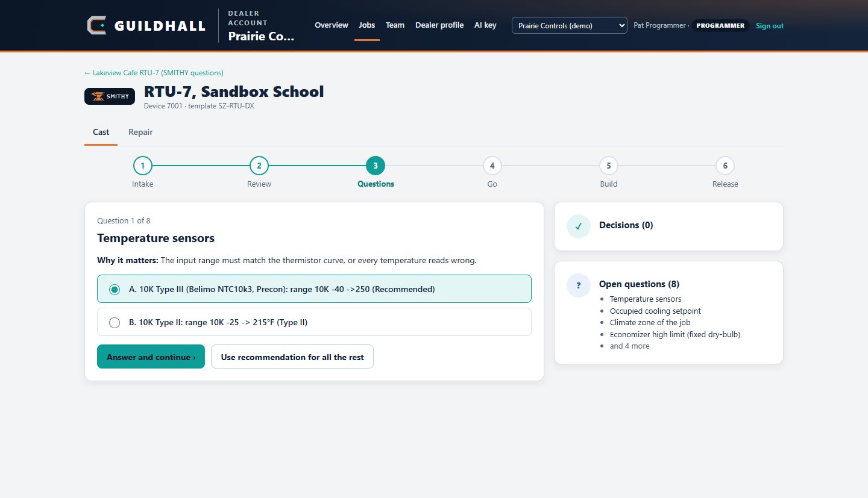Image resolution: width=868 pixels, height=498 pixels.
Task: Click 'Temperature sensors' in open questions list
Action: point(646,299)
